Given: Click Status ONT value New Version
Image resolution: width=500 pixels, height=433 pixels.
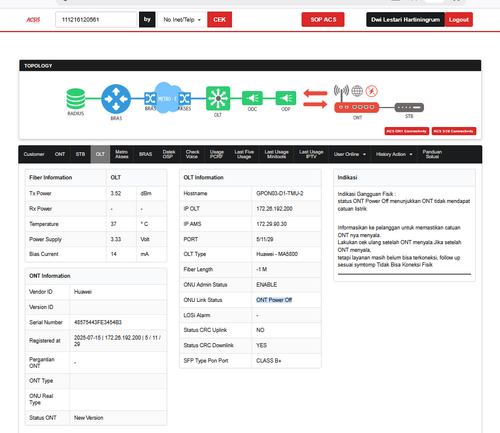Looking at the screenshot, I should (x=88, y=418).
